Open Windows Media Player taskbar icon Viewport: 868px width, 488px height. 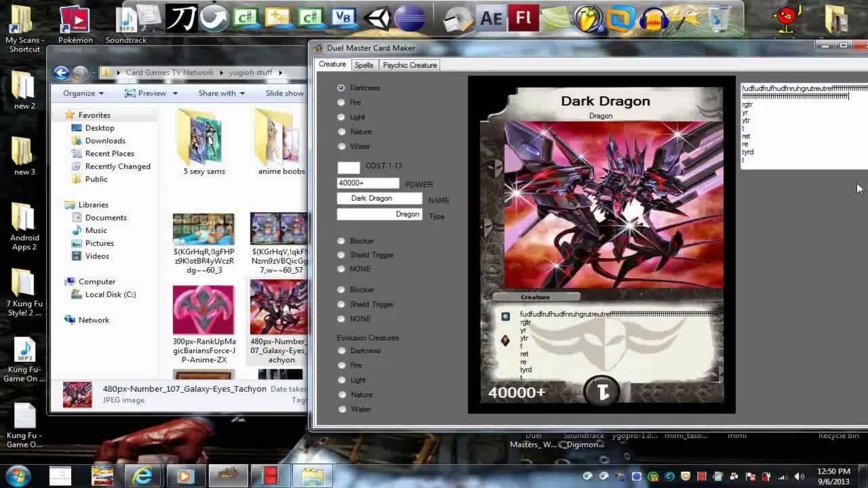pyautogui.click(x=184, y=476)
